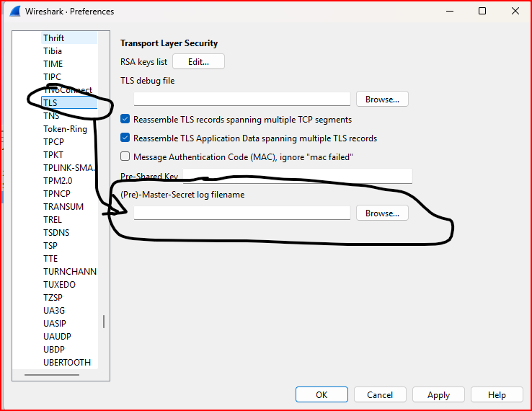Confirm preferences with OK

click(x=322, y=394)
